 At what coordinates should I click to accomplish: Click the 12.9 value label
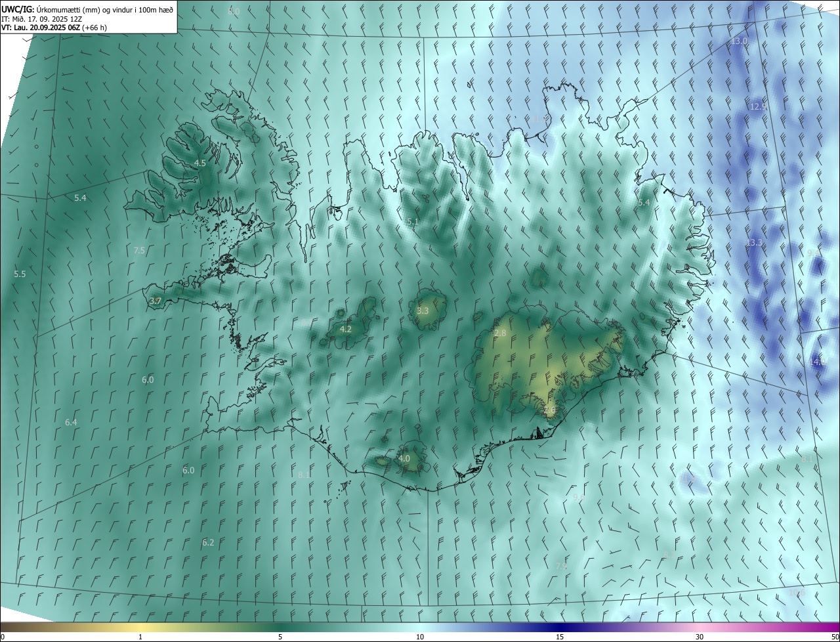point(758,106)
